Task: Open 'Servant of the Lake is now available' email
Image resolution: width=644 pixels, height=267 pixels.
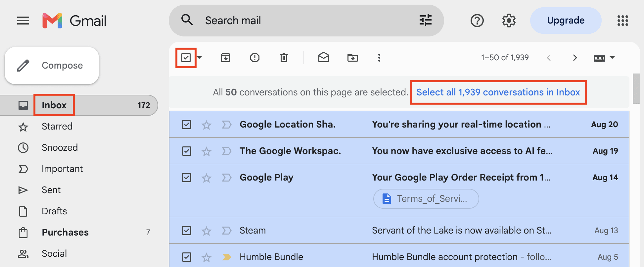Action: (x=462, y=231)
